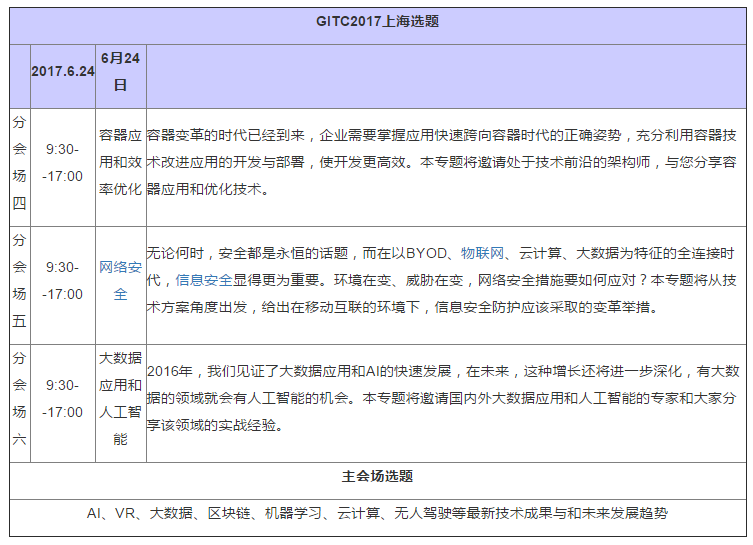The image size is (753, 545).
Task: Open the 物联网 hyperlink
Action: (482, 253)
